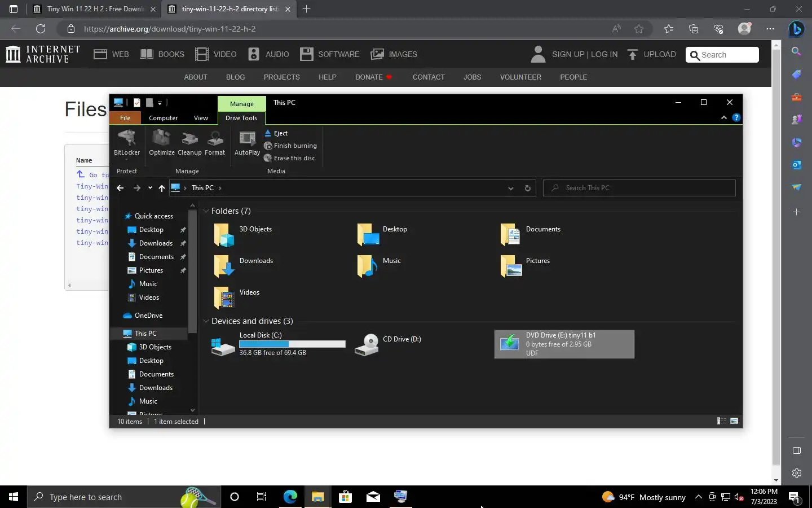Screen dimensions: 812x508
Task: Open BitLocker drive protection tool
Action: tap(127, 143)
